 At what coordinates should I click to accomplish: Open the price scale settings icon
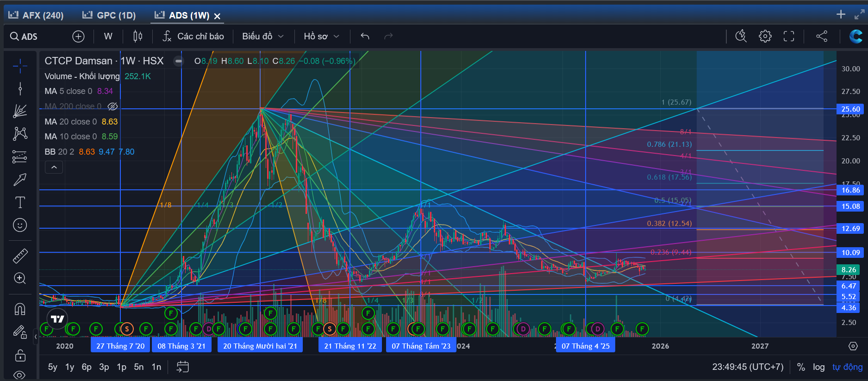pos(853,346)
